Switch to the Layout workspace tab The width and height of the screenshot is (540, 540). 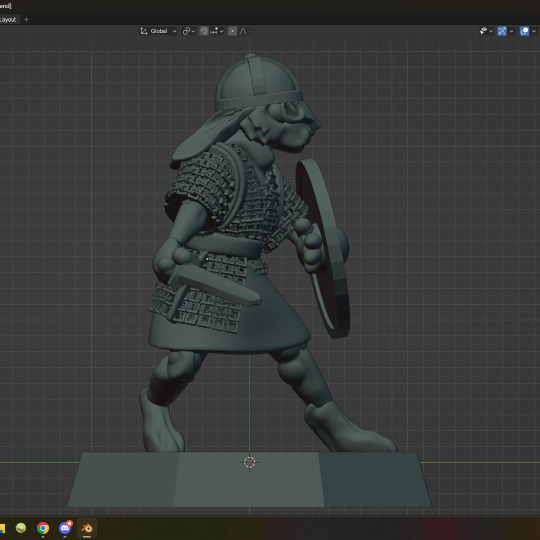[8, 20]
